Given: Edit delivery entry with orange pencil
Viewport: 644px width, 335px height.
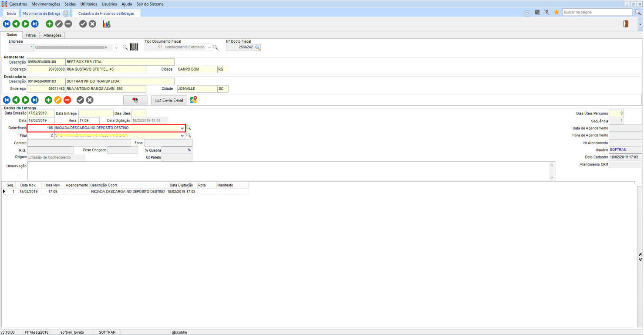Looking at the screenshot, I should tap(58, 100).
